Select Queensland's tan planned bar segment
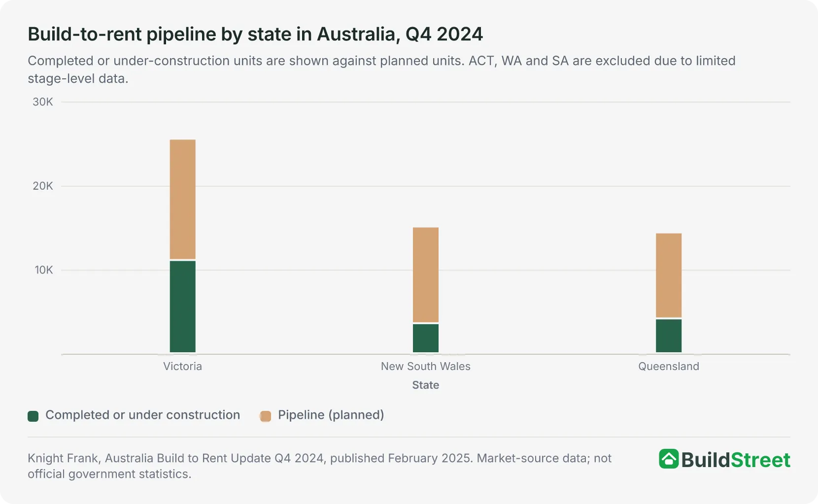 pos(669,275)
